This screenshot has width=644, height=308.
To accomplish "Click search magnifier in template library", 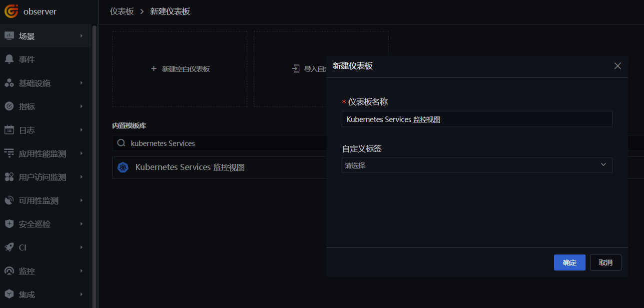I will (x=121, y=143).
